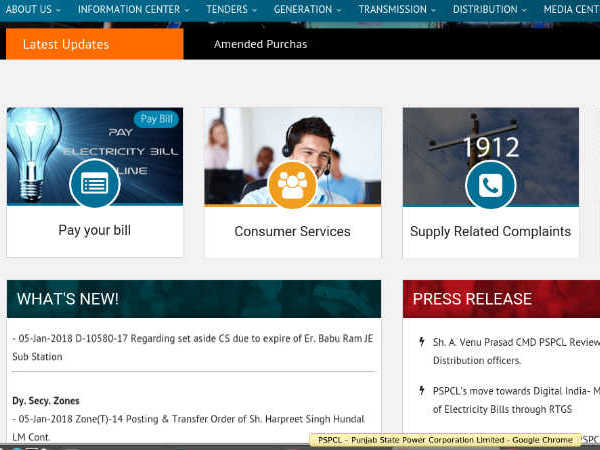This screenshot has width=600, height=450.
Task: Select the Latest Updates orange tab
Action: pyautogui.click(x=95, y=44)
